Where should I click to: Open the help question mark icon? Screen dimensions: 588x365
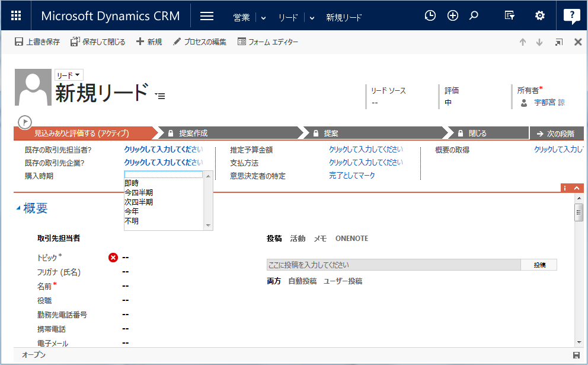coord(572,16)
